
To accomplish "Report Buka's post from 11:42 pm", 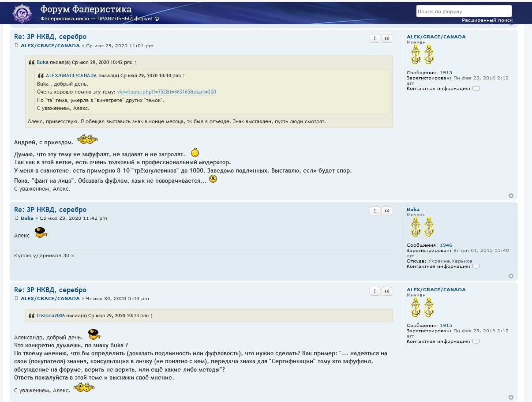I will tap(375, 211).
